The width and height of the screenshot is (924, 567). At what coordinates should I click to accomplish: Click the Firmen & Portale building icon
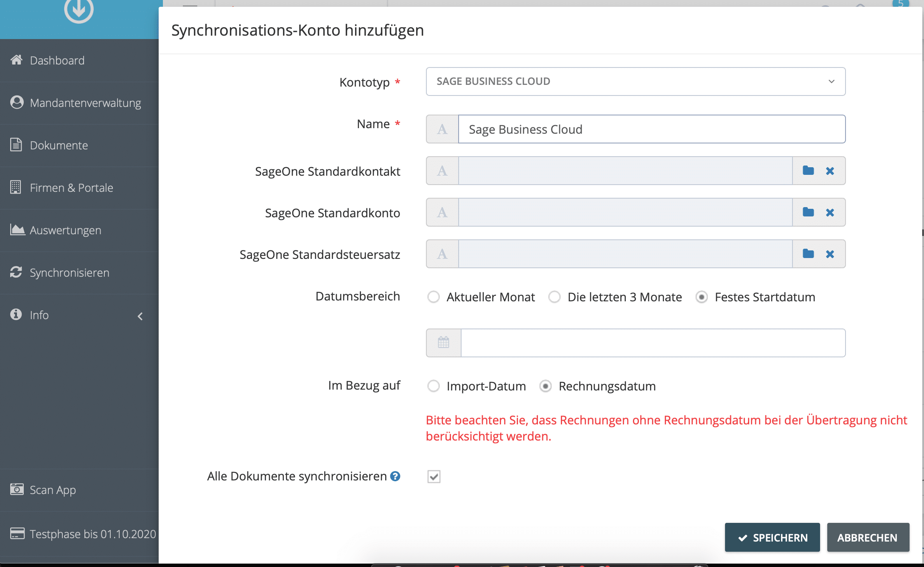[x=15, y=187]
